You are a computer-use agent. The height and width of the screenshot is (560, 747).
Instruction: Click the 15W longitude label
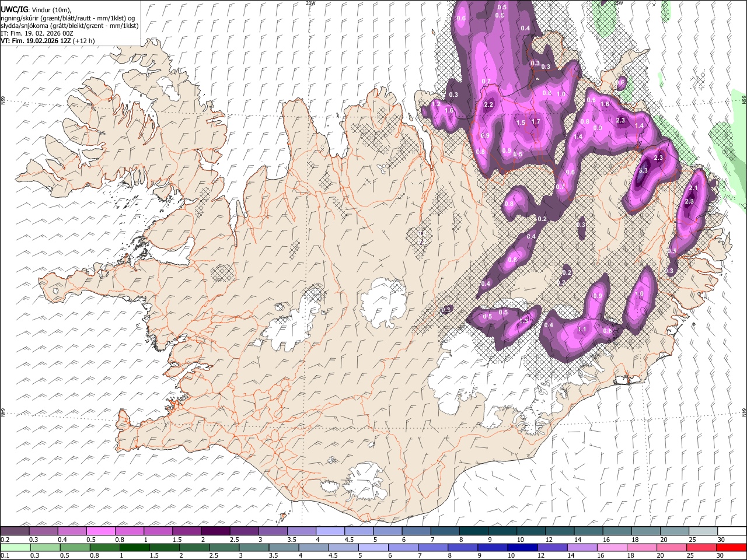point(618,3)
